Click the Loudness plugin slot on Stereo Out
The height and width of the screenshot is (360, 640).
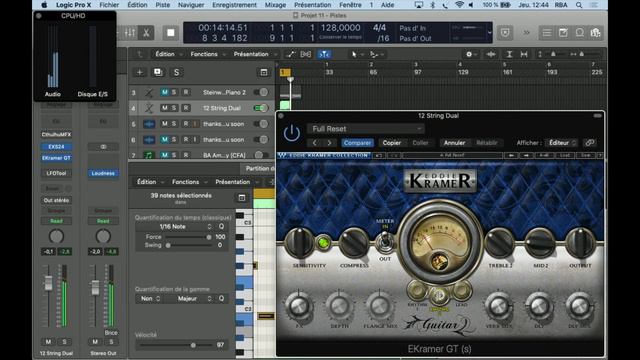coord(103,173)
